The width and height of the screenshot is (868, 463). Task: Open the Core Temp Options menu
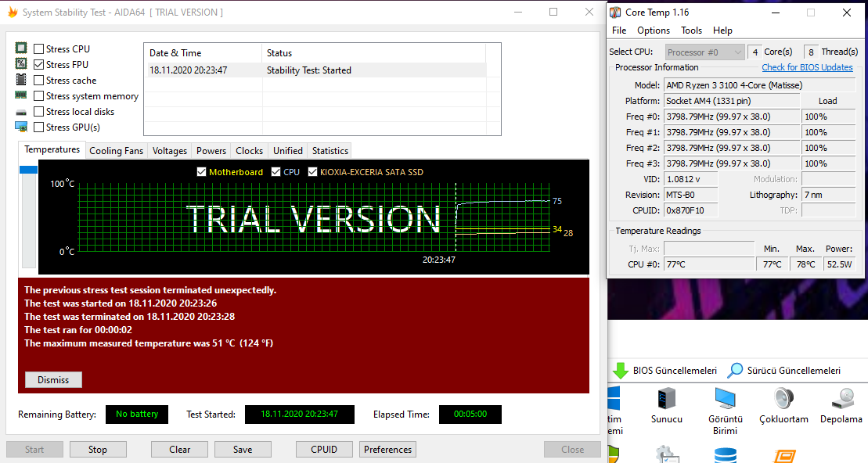click(x=654, y=31)
